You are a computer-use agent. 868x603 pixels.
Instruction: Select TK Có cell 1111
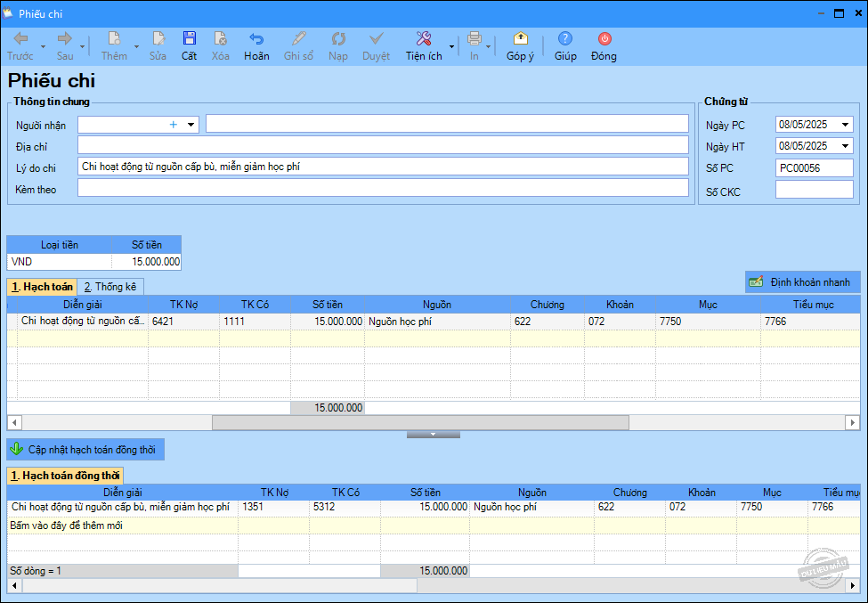(256, 322)
